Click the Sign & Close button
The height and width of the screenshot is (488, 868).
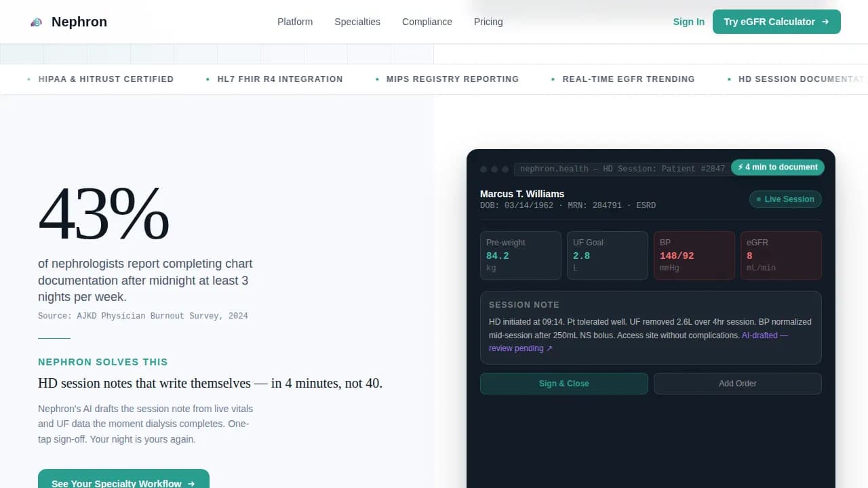(x=564, y=384)
